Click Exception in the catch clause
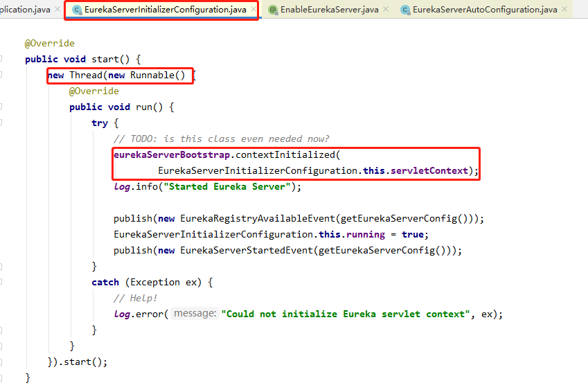588x392 pixels. pos(155,282)
